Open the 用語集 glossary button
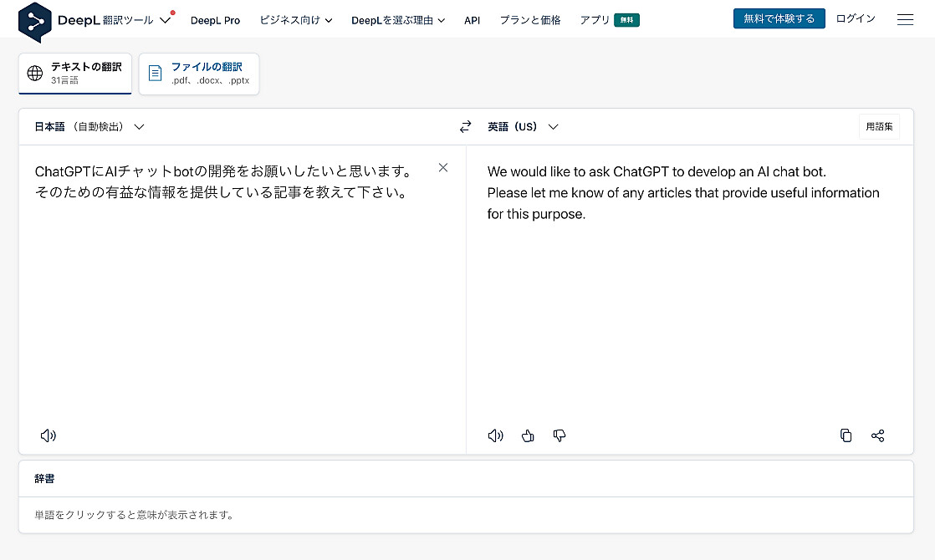The width and height of the screenshot is (935, 560). [x=879, y=126]
